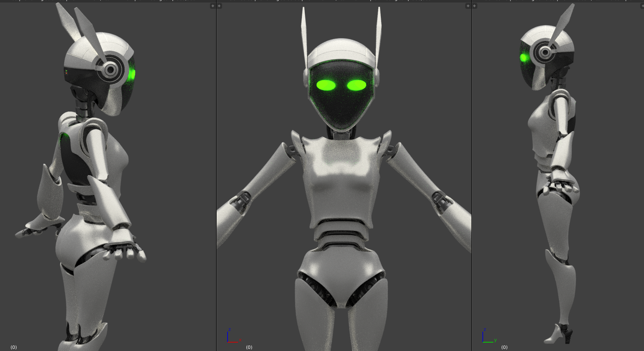Expand the left viewport's properties panel plus icon

(212, 6)
